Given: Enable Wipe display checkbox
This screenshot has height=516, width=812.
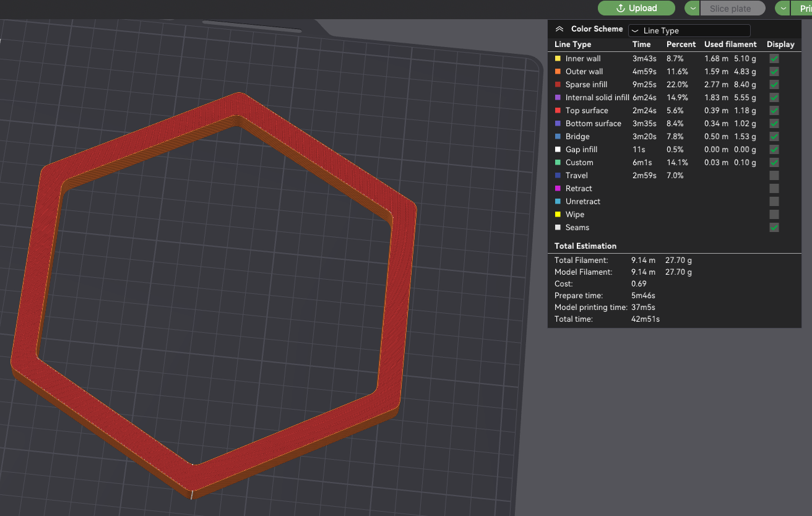Looking at the screenshot, I should (x=774, y=214).
